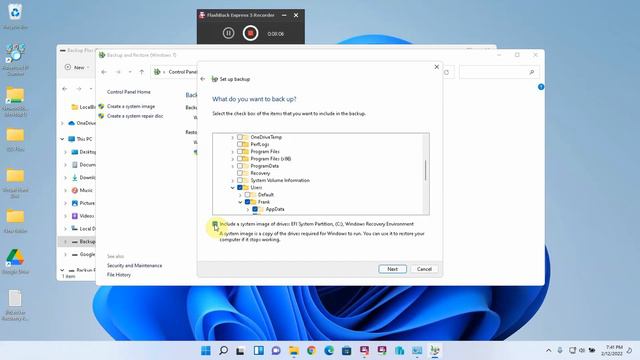Open Task View on the taskbar
Viewport: 640px width, 360px height.
click(x=240, y=350)
